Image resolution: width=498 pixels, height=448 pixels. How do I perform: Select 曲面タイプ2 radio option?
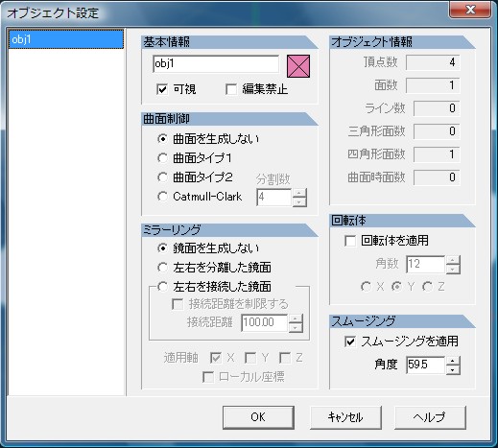(x=162, y=177)
